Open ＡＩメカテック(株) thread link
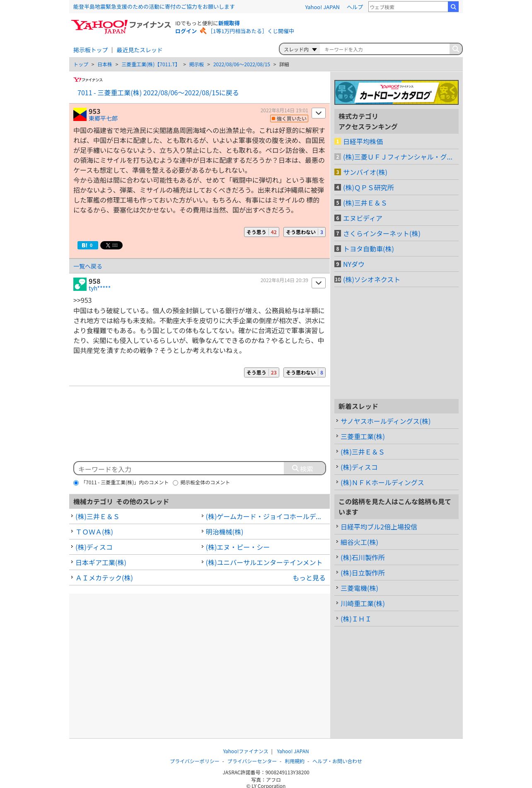 point(104,578)
